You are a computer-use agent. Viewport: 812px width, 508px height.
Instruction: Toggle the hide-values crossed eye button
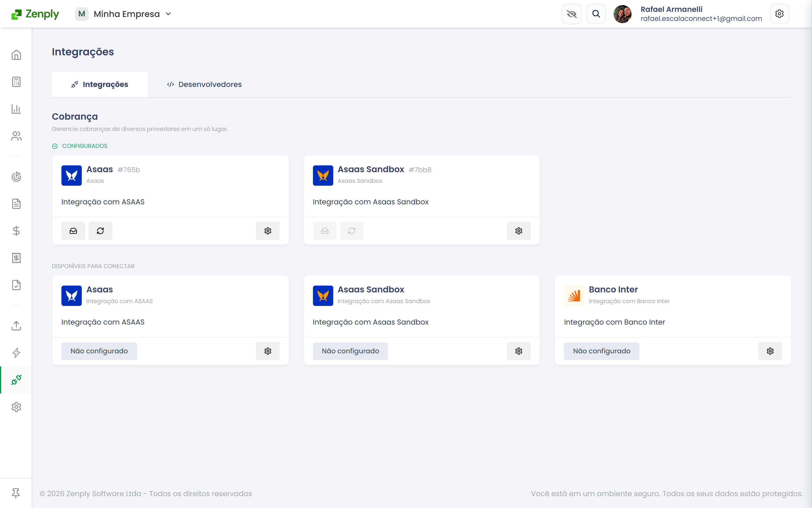coord(572,14)
